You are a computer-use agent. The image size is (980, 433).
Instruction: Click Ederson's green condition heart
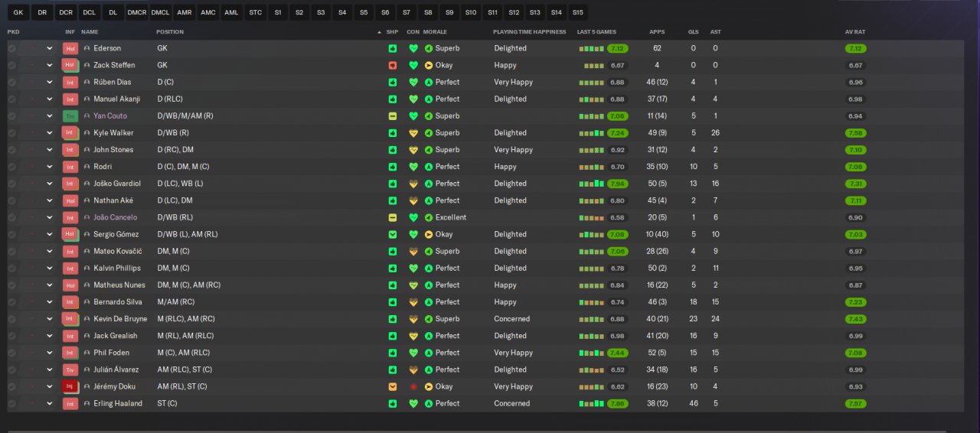click(x=413, y=48)
